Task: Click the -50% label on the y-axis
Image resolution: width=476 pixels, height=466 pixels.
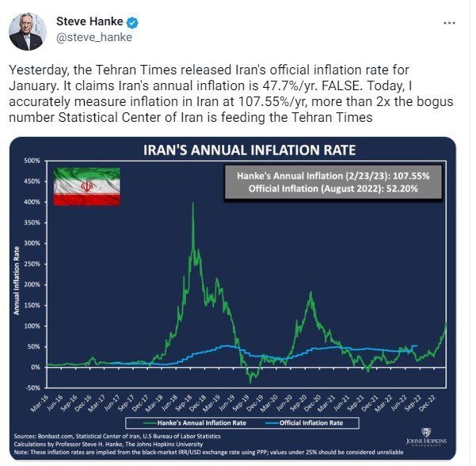Action: point(31,388)
